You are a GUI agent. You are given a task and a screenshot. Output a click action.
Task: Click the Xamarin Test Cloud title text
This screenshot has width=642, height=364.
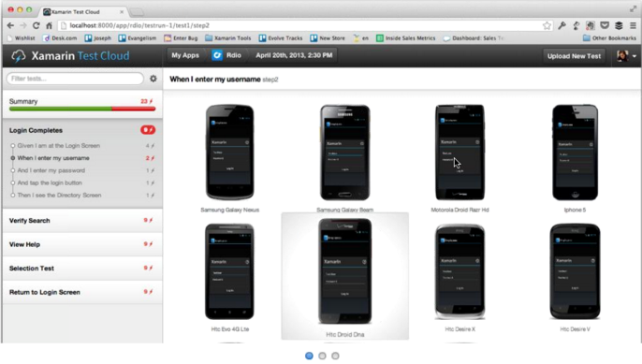[80, 56]
